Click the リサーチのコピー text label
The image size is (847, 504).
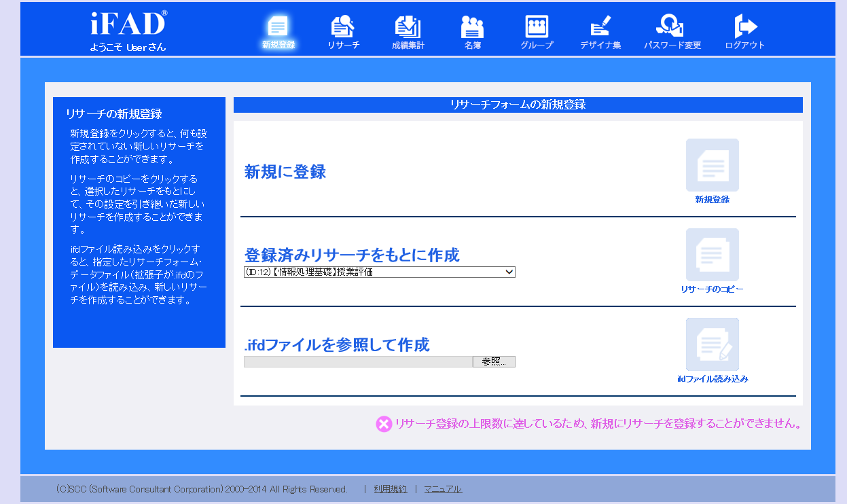pos(713,289)
